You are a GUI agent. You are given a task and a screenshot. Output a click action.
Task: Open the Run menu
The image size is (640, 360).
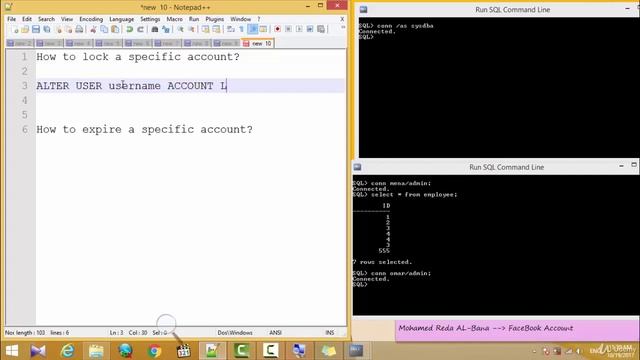194,19
